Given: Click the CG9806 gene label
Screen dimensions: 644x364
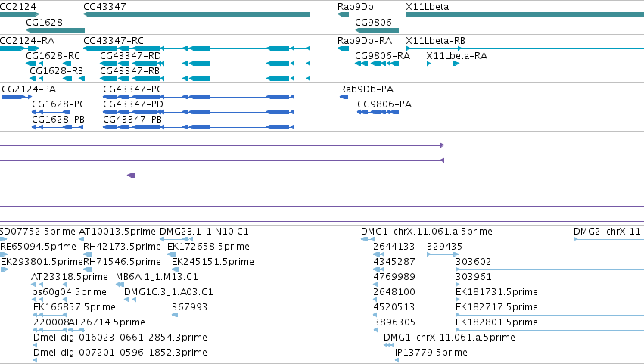Looking at the screenshot, I should coord(373,22).
